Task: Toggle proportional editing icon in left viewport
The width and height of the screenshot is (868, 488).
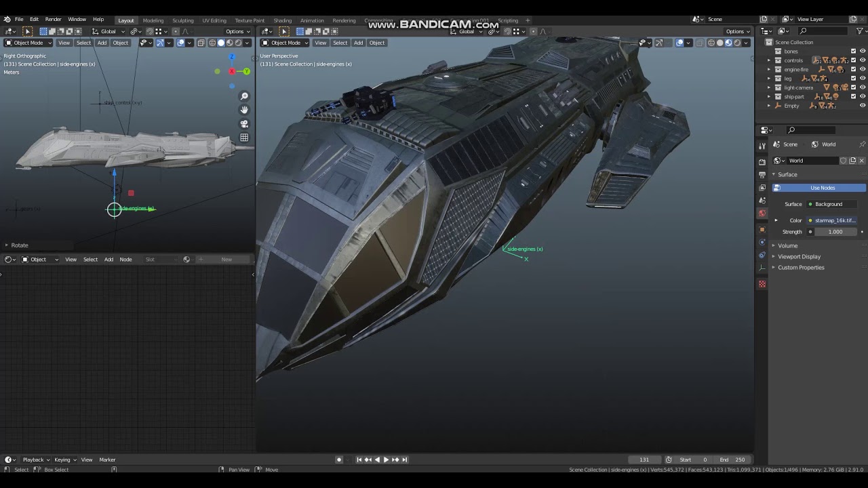Action: pyautogui.click(x=176, y=31)
